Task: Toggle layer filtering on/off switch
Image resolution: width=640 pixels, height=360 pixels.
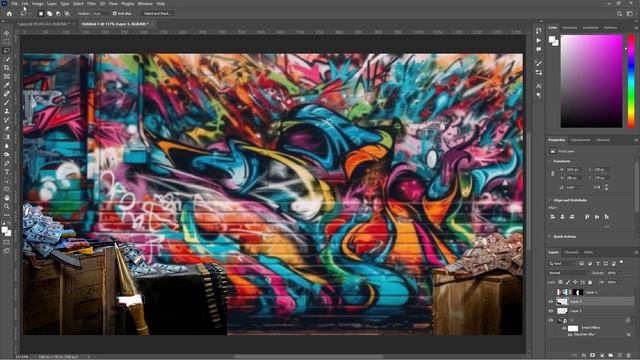Action: pos(622,262)
